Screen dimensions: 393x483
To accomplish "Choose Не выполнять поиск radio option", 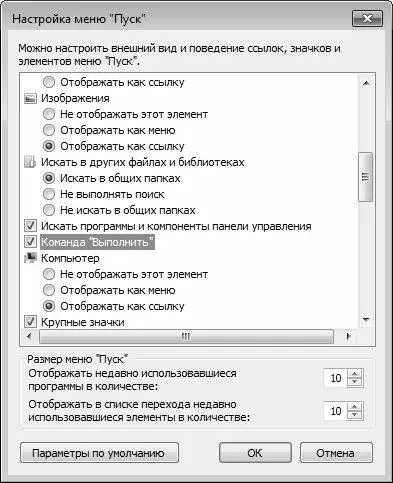I will point(49,194).
